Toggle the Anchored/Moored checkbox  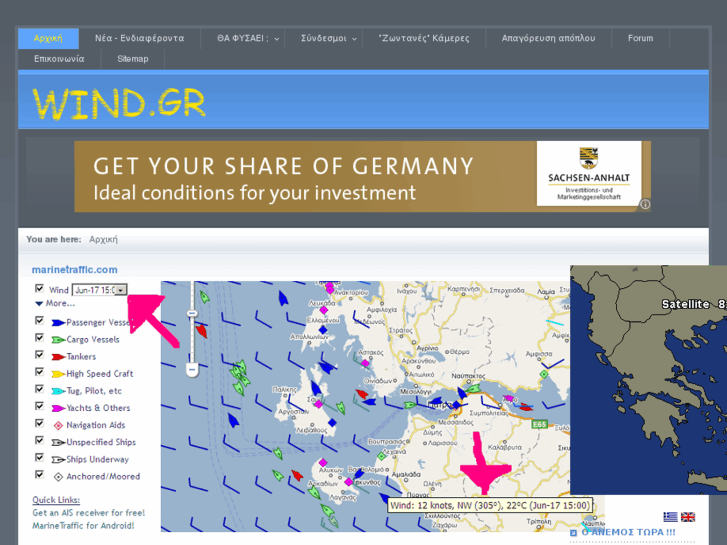39,475
